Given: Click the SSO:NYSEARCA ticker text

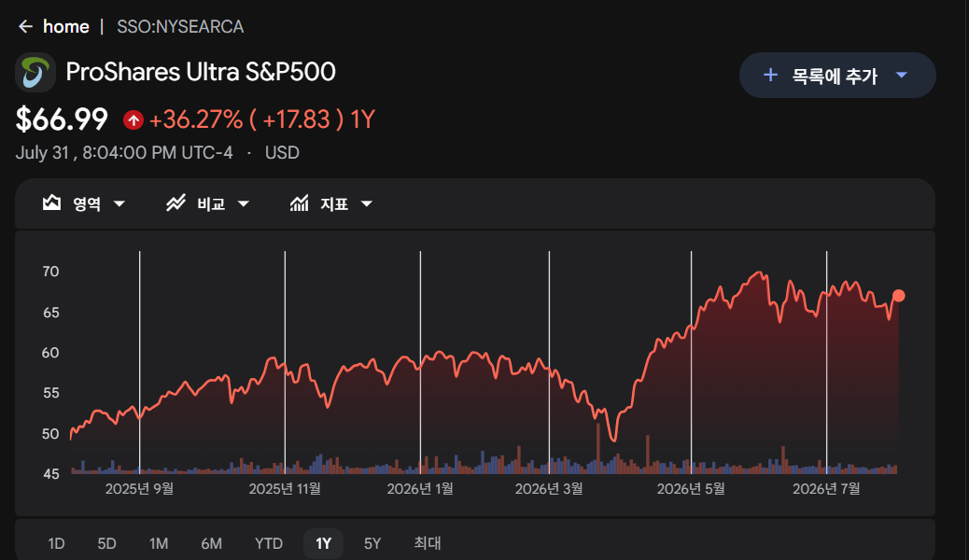Looking at the screenshot, I should point(180,26).
